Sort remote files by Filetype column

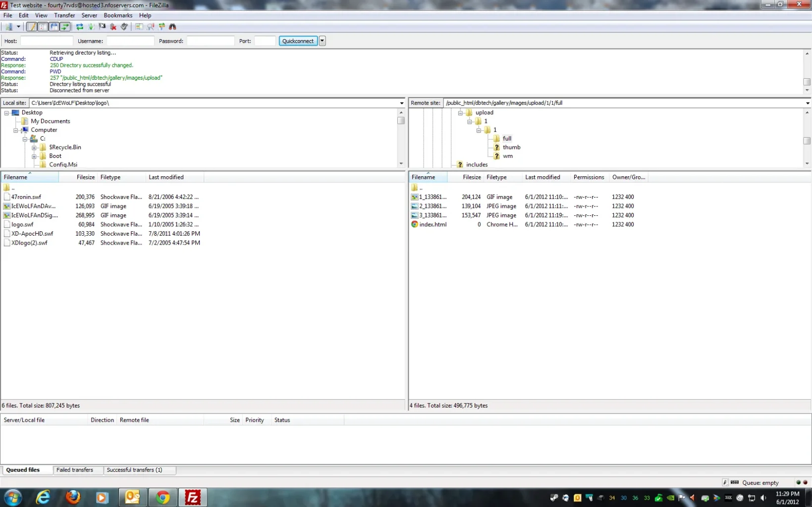point(502,177)
